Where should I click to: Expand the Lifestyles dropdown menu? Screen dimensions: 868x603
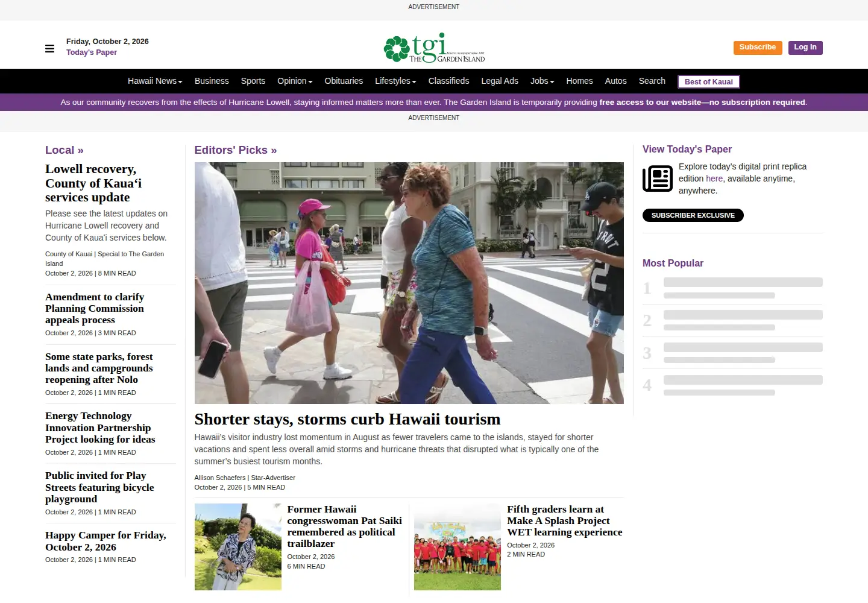click(x=395, y=81)
